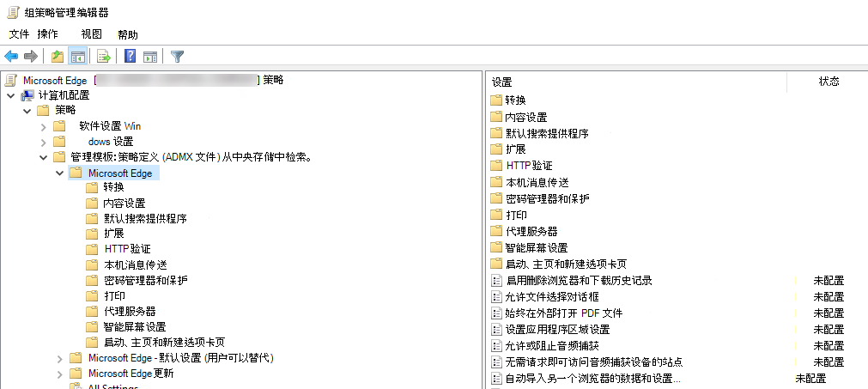The image size is (868, 389).
Task: Select 默认搜索提供程序 in the tree
Action: (145, 219)
